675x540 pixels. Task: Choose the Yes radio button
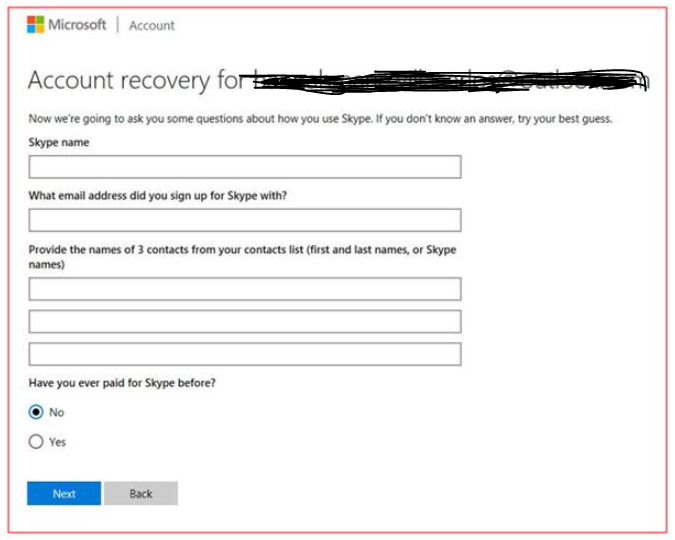(36, 442)
